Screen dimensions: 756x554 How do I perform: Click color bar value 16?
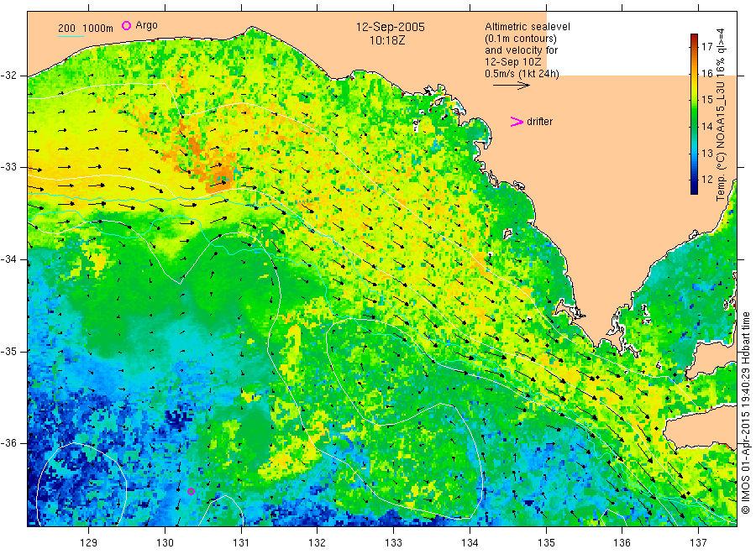click(706, 74)
